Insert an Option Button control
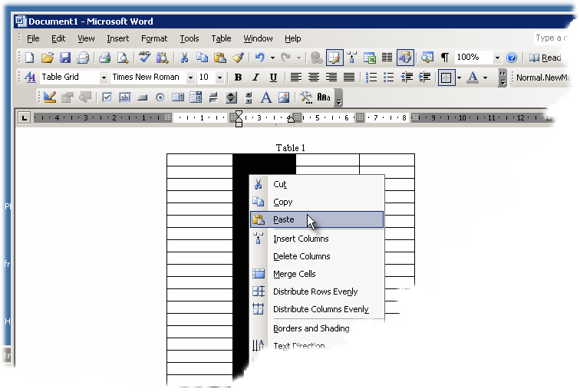 click(x=160, y=97)
